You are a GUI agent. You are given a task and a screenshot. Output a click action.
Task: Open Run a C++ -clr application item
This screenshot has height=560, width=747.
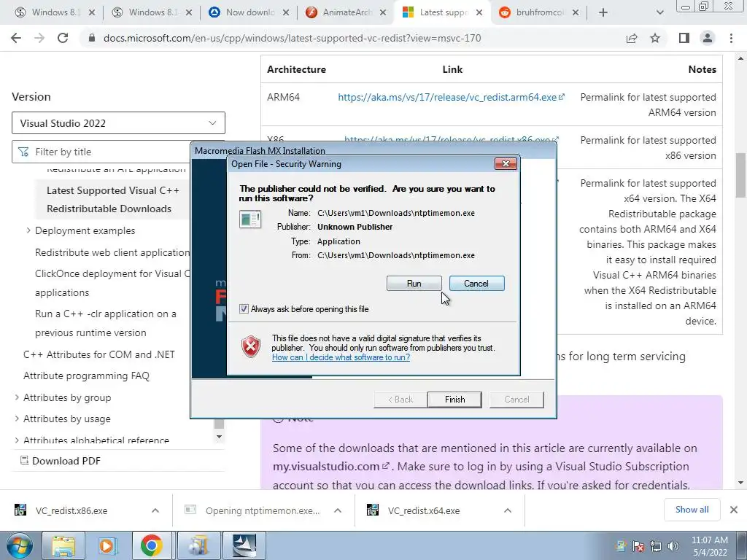coord(105,323)
